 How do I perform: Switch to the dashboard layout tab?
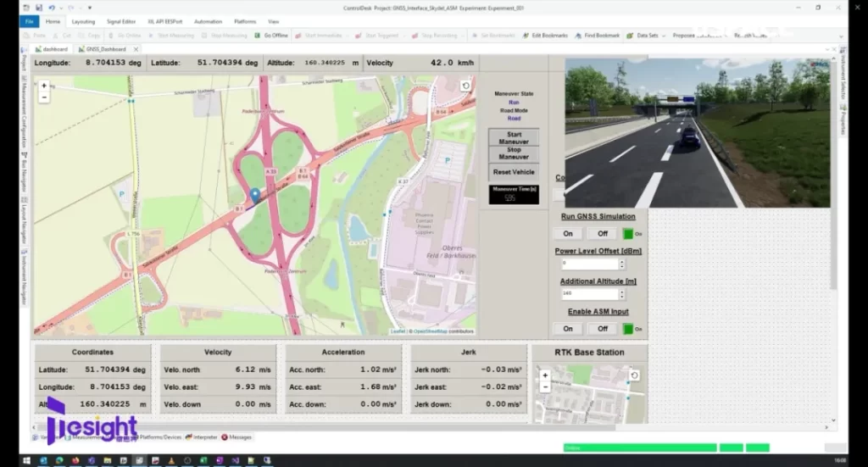pyautogui.click(x=53, y=49)
